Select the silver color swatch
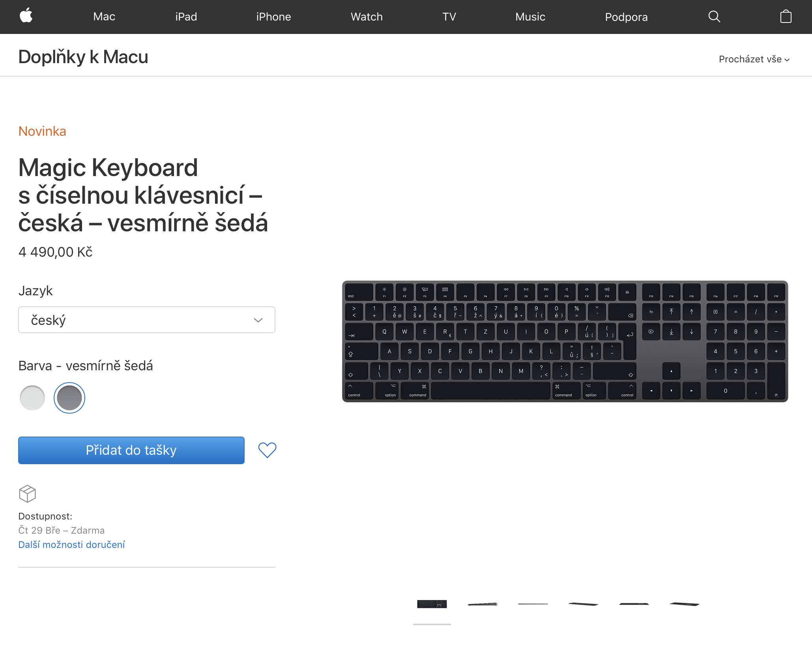The height and width of the screenshot is (660, 812). (x=32, y=398)
